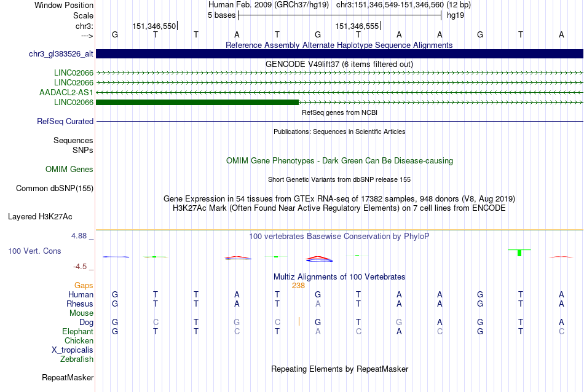
Task: Select the 100 Vert. Cons track label
Action: pyautogui.click(x=34, y=251)
